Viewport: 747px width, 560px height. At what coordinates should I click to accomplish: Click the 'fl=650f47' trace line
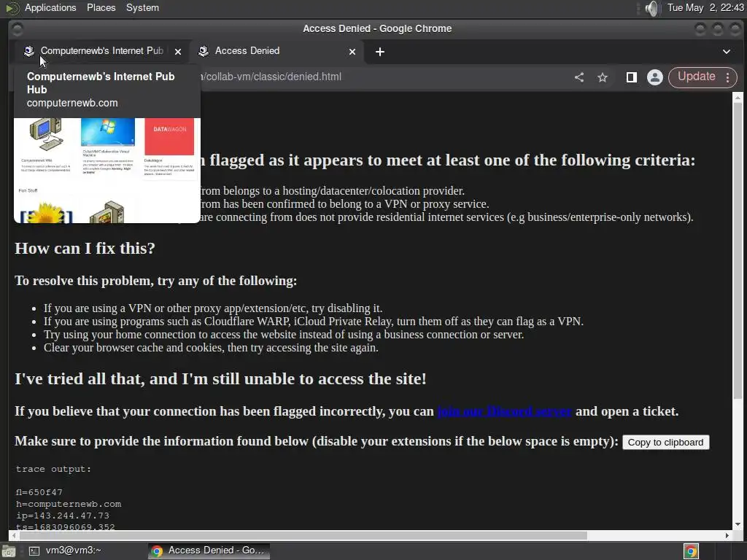[x=39, y=492]
